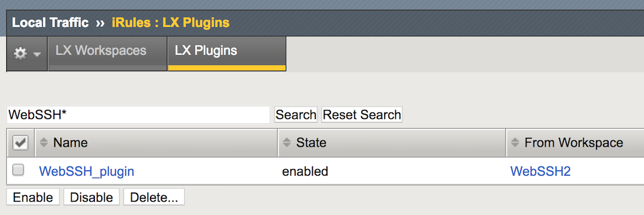Click the Delete... button

tap(154, 197)
